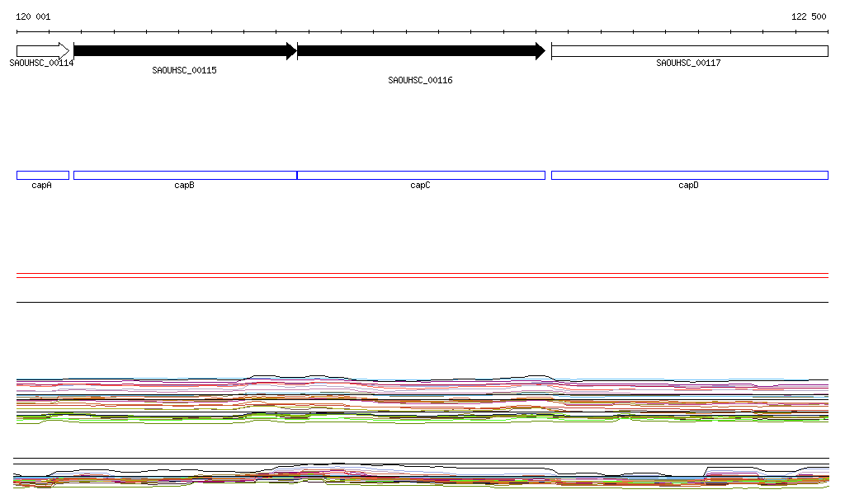
Task: Click the 122 500 end coordinate
Action: click(x=809, y=16)
